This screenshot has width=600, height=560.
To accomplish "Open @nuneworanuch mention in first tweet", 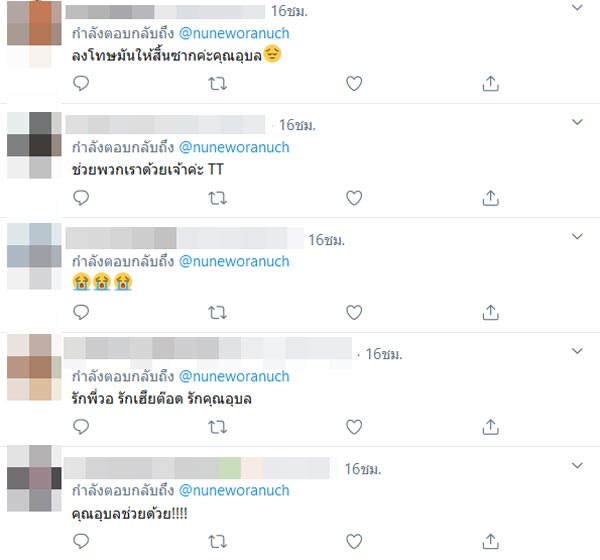I will pos(234,34).
